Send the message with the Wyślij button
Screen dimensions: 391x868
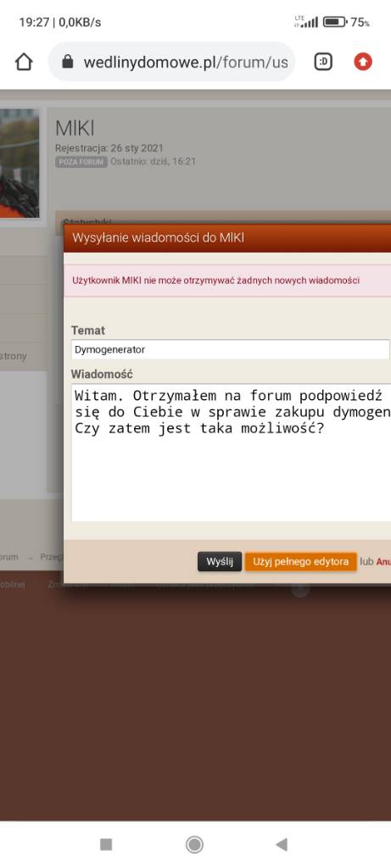tap(220, 561)
